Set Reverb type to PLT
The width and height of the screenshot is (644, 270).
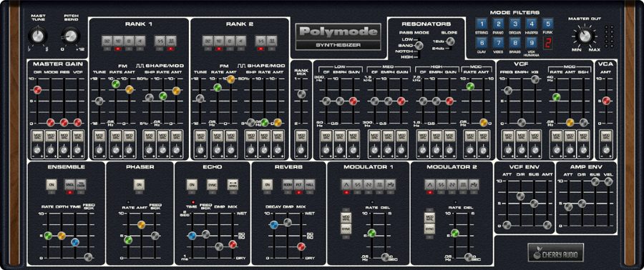[x=298, y=184]
